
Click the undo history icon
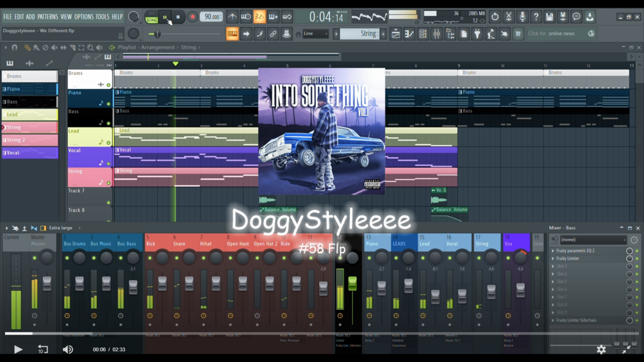[495, 17]
